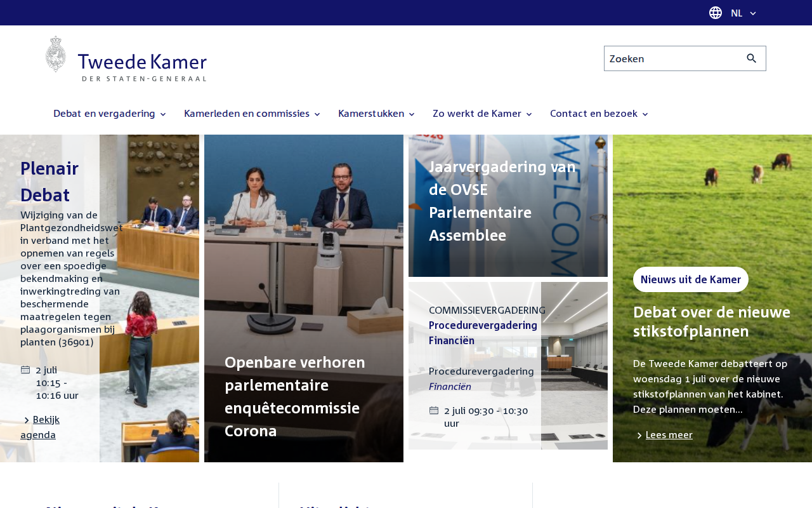Screen dimensions: 812x508
Task: Open the Debat en vergadering menu
Action: (x=110, y=114)
